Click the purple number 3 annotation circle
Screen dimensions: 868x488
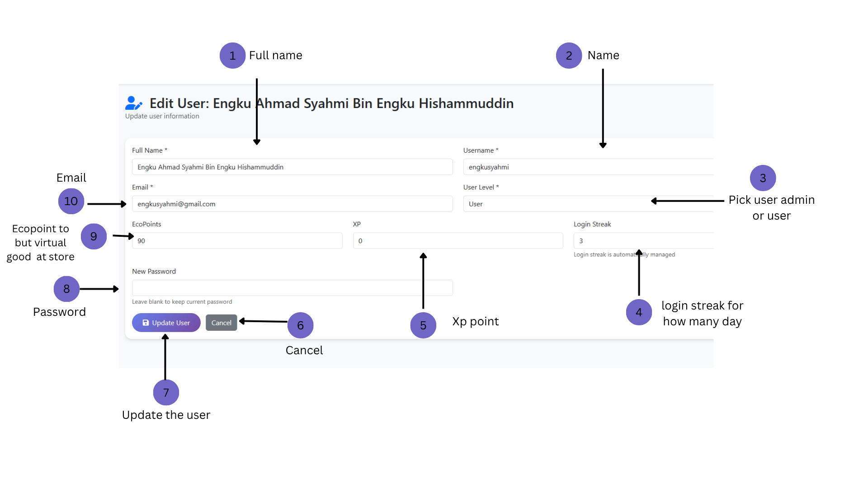763,178
